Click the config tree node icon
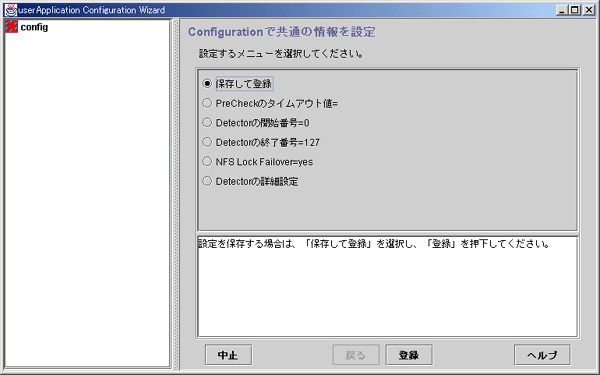This screenshot has width=600, height=375. point(11,27)
